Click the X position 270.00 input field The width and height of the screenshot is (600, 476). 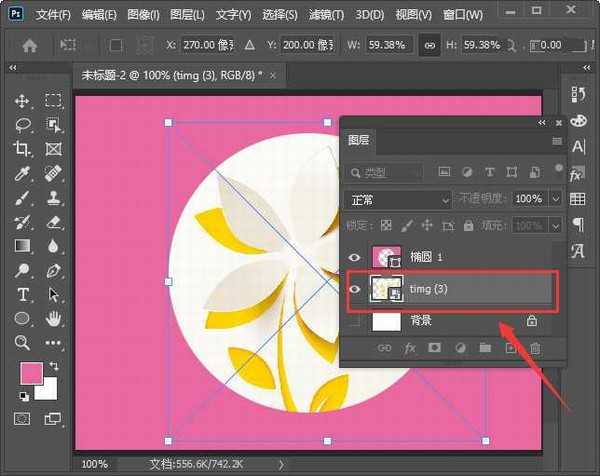pos(208,45)
